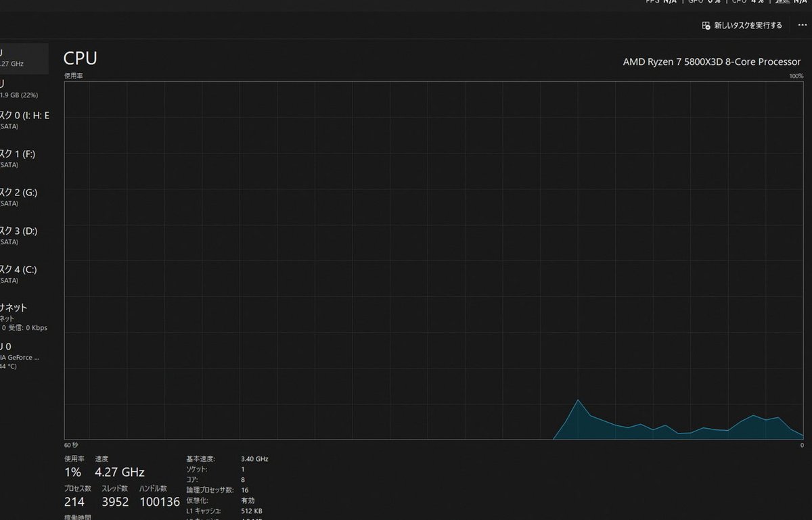This screenshot has width=812, height=520.
Task: Click the "1%" usage value below the graph
Action: (73, 472)
